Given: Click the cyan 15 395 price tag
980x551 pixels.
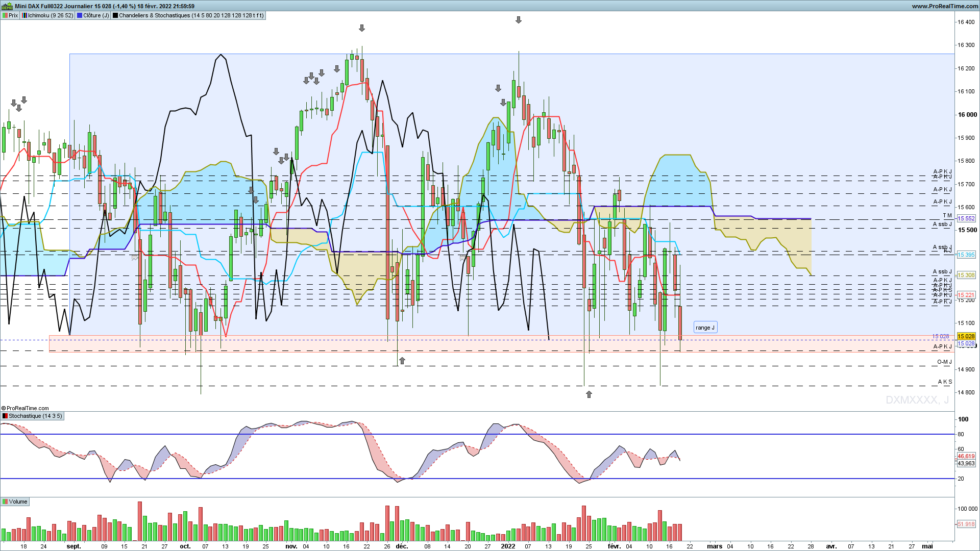Looking at the screenshot, I should pos(966,255).
